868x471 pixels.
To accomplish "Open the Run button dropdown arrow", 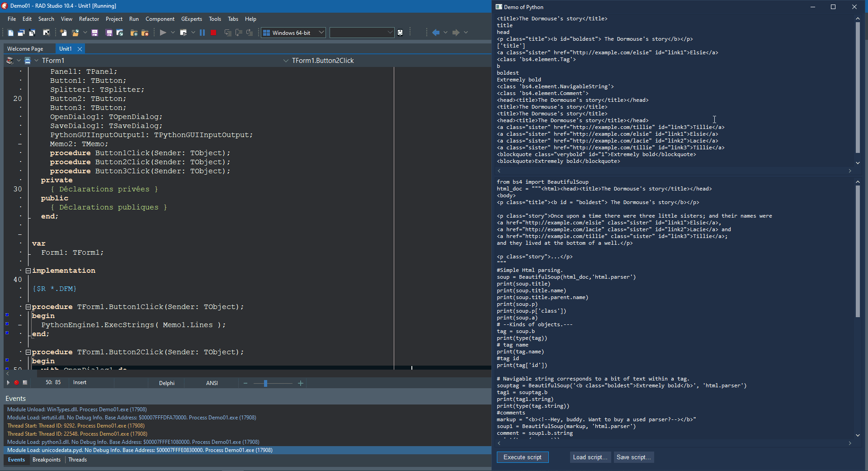I will click(173, 33).
